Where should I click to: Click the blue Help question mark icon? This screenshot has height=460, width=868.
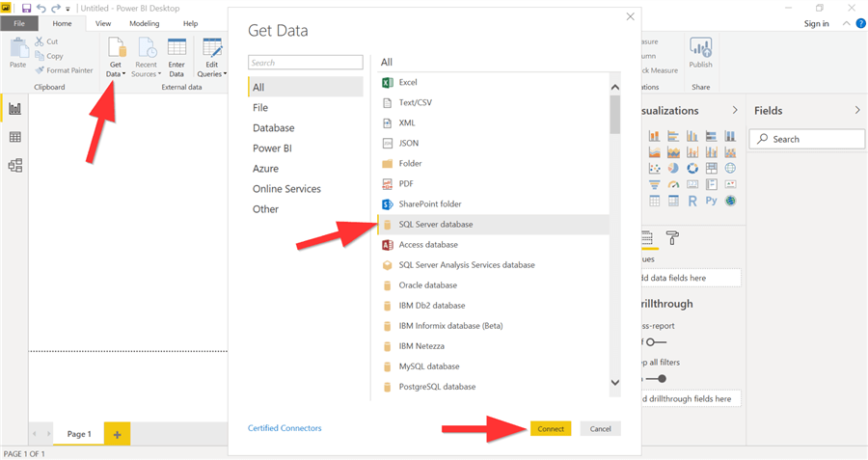861,23
